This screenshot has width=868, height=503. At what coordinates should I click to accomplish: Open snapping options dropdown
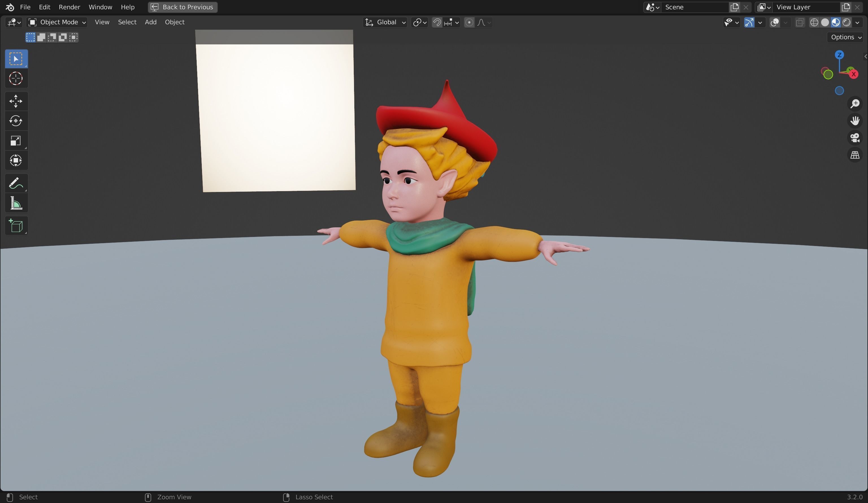click(452, 22)
